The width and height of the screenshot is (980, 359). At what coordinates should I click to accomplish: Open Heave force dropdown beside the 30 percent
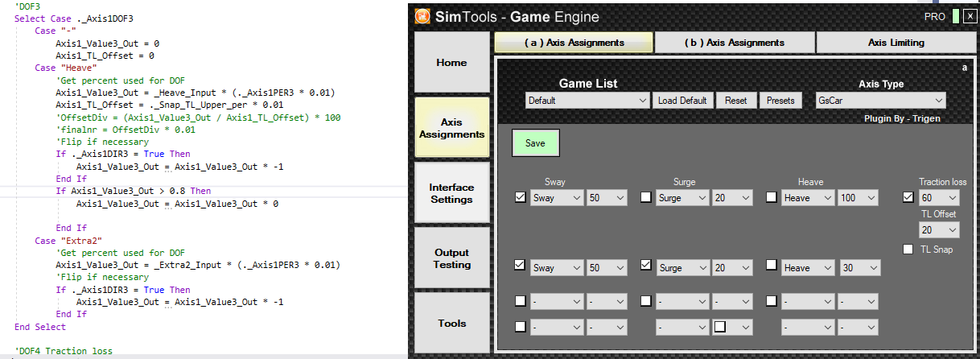coord(808,268)
